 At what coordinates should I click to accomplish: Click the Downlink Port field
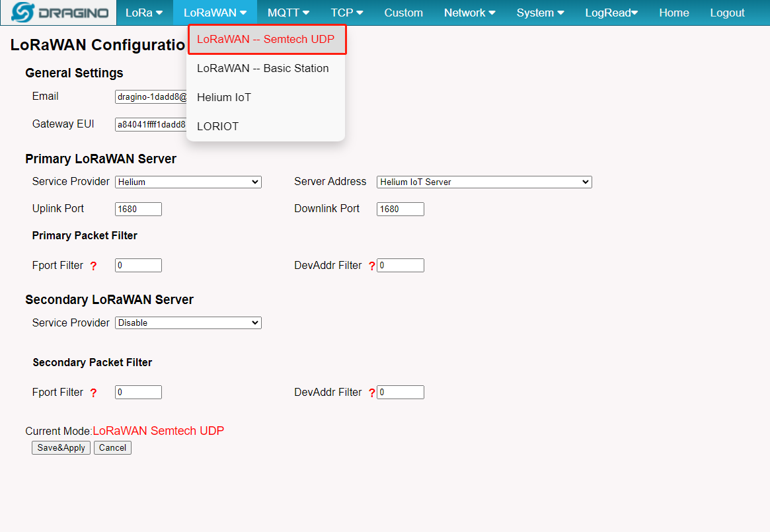click(401, 209)
